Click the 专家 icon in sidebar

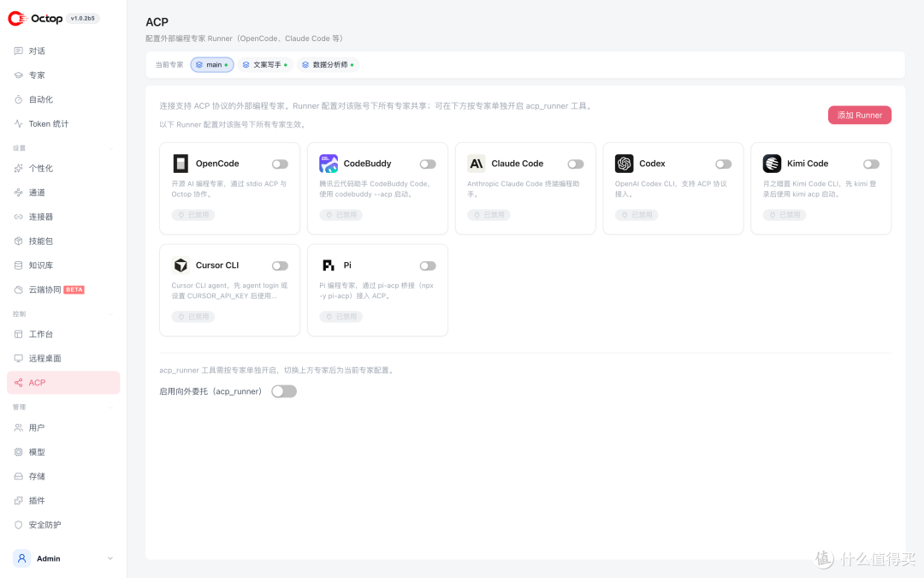click(x=18, y=74)
